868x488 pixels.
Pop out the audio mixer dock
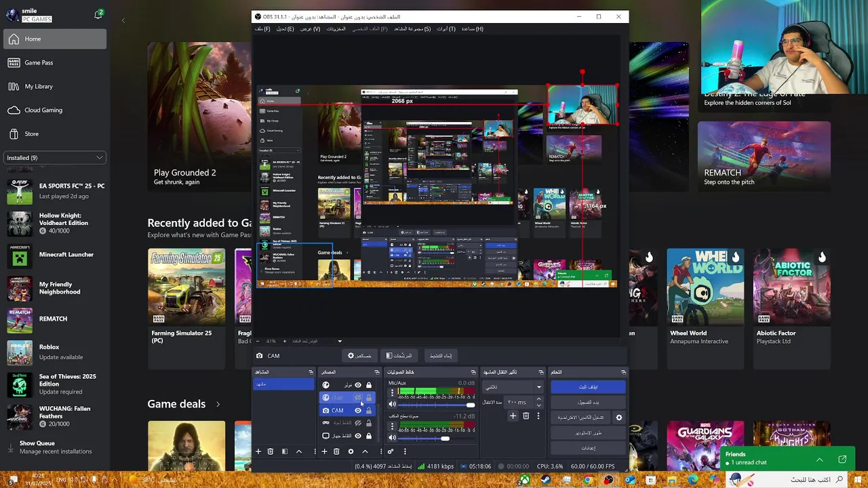pyautogui.click(x=473, y=372)
